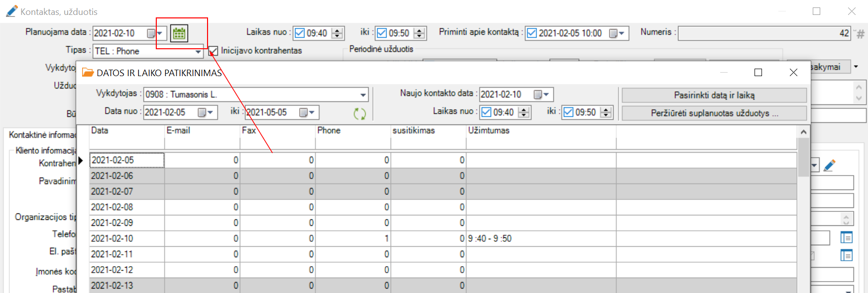Open calendar picker in Naujo kontakto data
Viewport: 868px width, 293px height.
[x=541, y=95]
